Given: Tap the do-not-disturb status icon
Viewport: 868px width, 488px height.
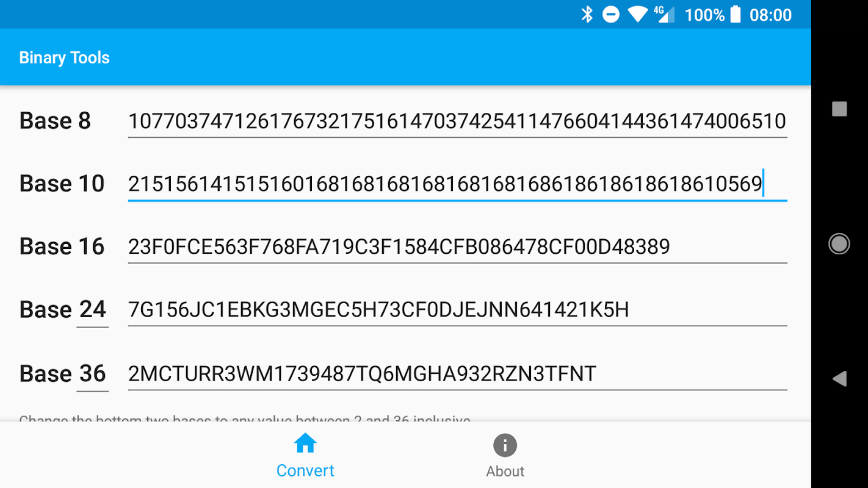Looking at the screenshot, I should pyautogui.click(x=611, y=15).
